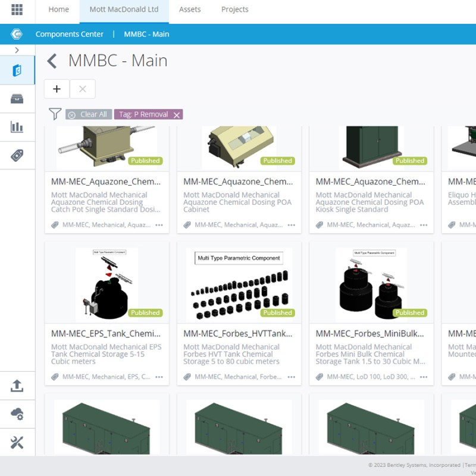
Task: Expand the left sidebar with chevron
Action: (x=17, y=50)
